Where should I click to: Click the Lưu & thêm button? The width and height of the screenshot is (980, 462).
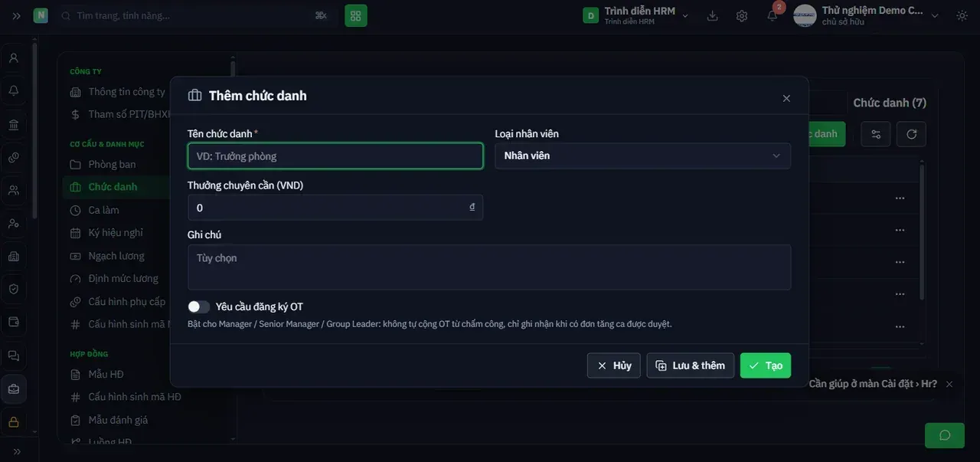click(691, 365)
